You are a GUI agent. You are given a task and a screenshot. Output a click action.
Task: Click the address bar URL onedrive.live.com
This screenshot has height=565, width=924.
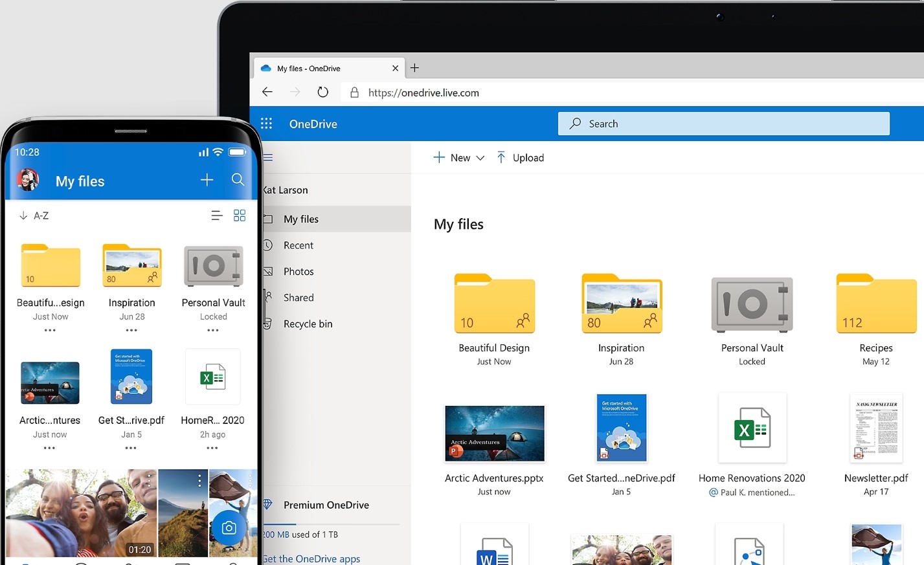click(423, 93)
